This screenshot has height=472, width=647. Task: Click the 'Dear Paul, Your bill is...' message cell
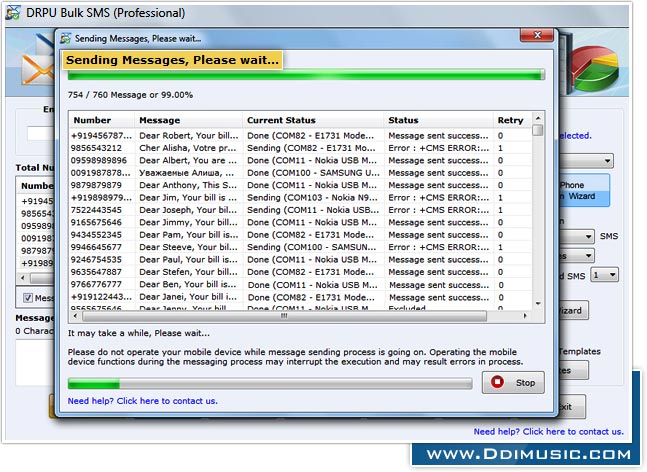coord(188,259)
